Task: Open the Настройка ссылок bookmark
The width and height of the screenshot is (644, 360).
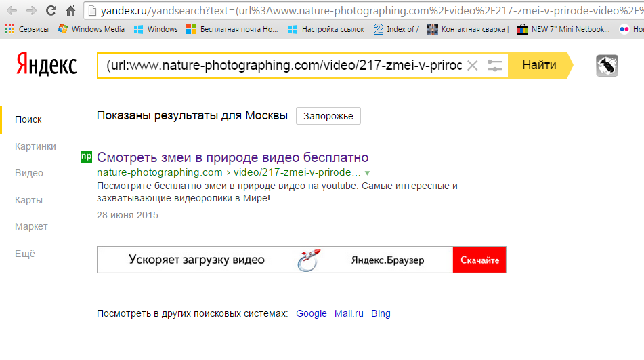Action: [x=326, y=29]
